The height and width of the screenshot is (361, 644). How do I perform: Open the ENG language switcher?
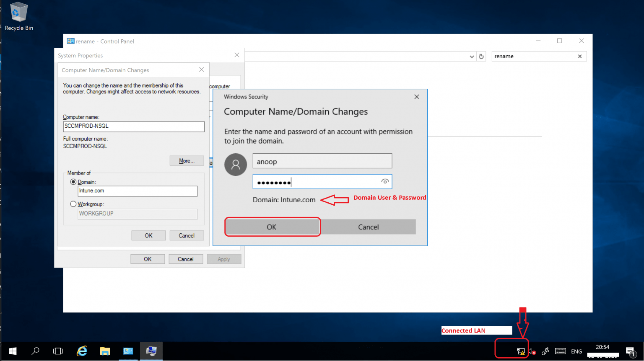576,351
